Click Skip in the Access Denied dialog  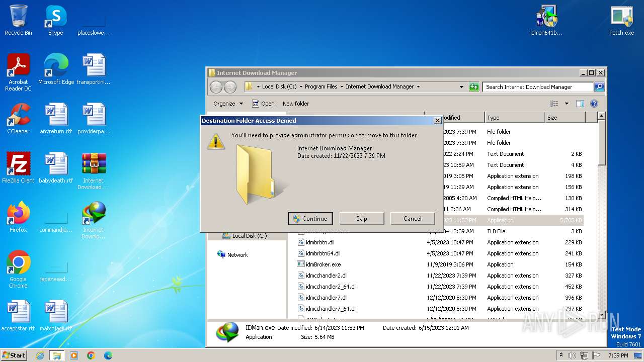[362, 219]
